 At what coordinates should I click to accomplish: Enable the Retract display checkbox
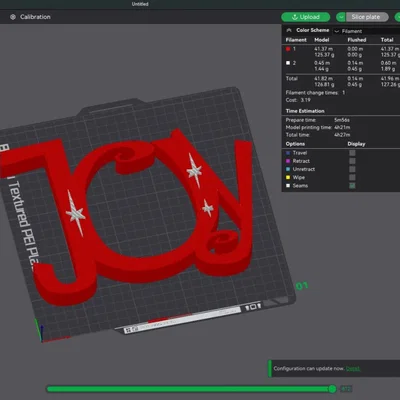coord(352,161)
